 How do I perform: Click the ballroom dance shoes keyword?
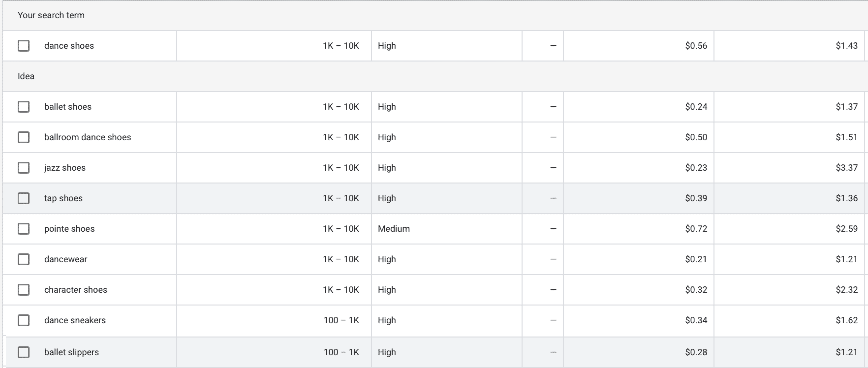[x=88, y=137]
